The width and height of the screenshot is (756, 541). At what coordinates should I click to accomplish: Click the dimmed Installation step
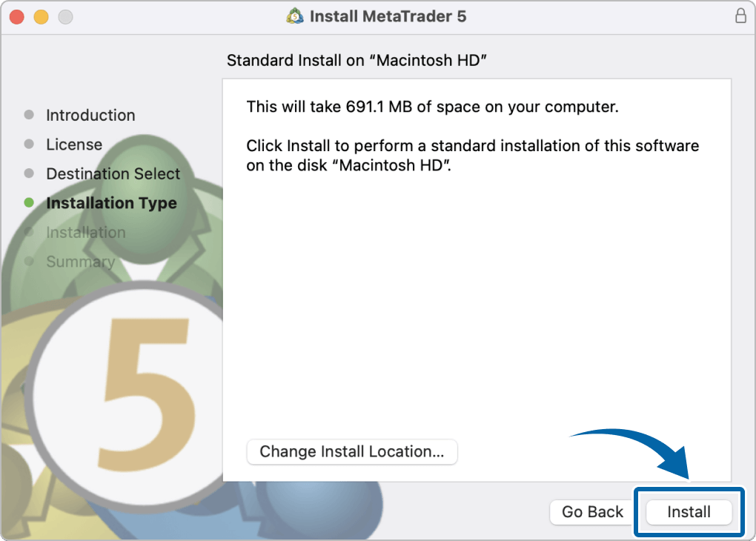(86, 233)
